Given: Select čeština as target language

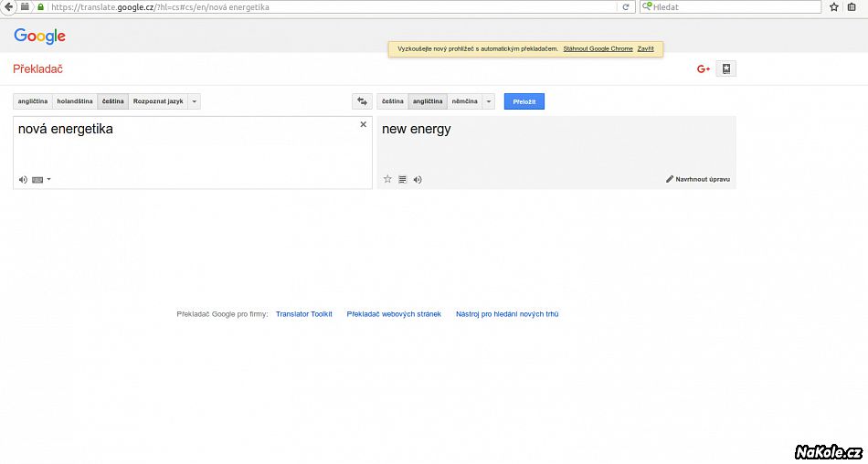Looking at the screenshot, I should (393, 101).
